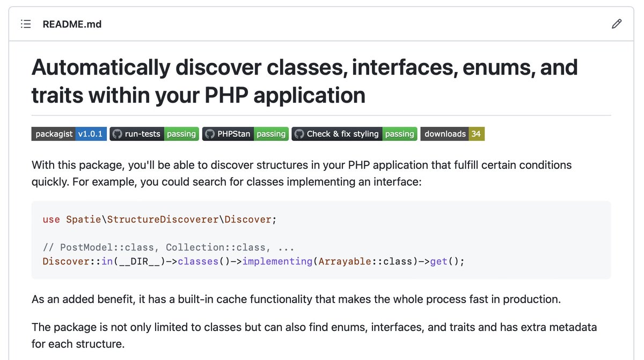Click the 'Discover::in(__DIR__)' code line
The width and height of the screenshot is (644, 360).
pos(253,262)
